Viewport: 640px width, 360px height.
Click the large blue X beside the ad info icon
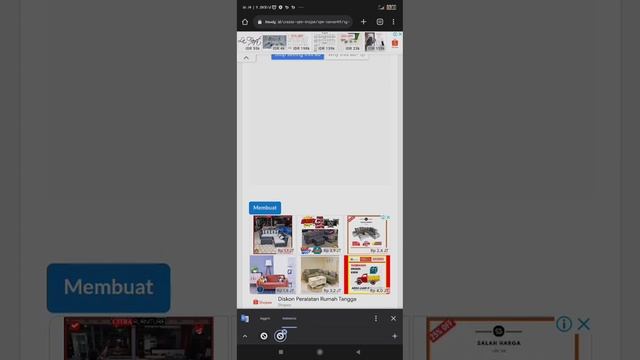[584, 324]
